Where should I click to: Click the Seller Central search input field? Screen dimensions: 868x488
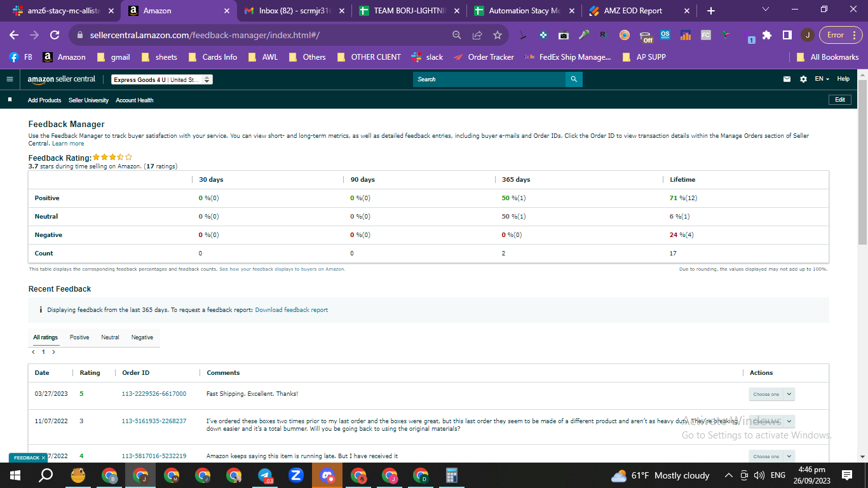pos(489,79)
